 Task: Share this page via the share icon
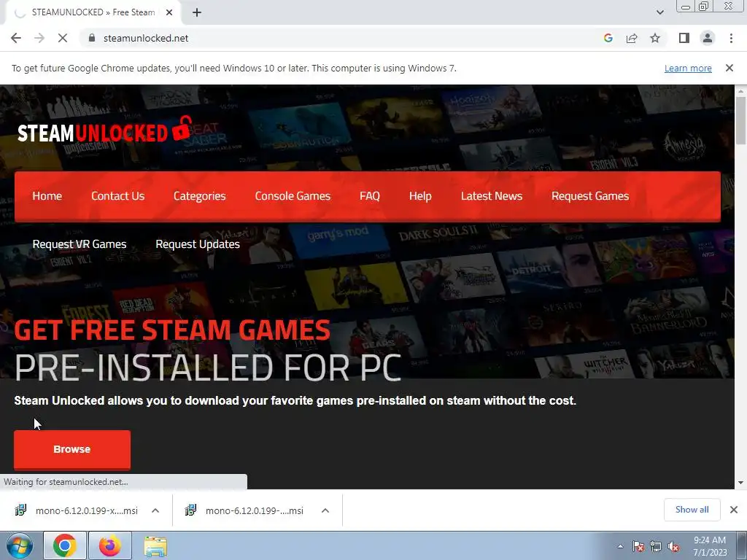click(x=632, y=38)
